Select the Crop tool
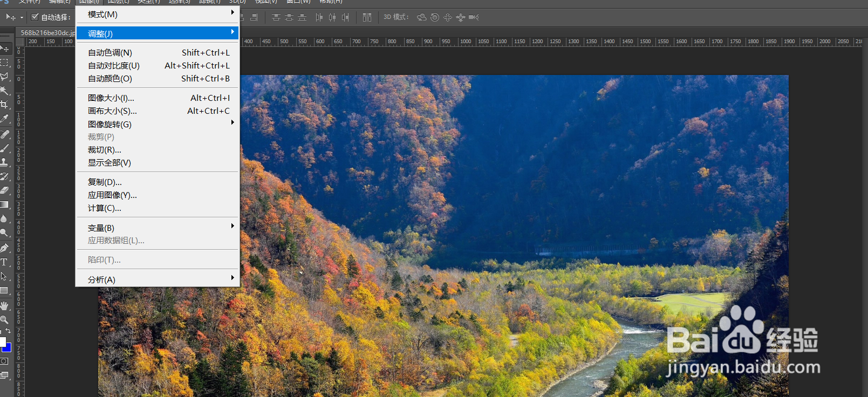This screenshot has height=397, width=868. click(4, 105)
